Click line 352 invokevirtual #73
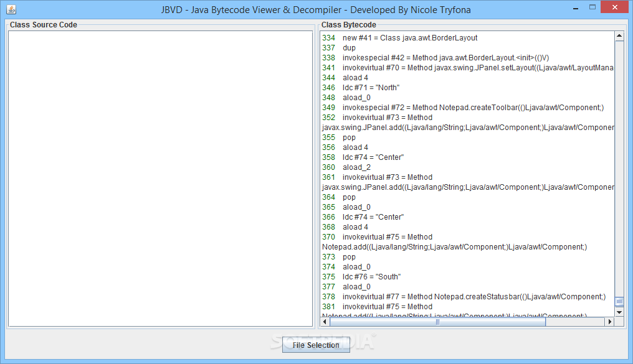 pos(377,118)
